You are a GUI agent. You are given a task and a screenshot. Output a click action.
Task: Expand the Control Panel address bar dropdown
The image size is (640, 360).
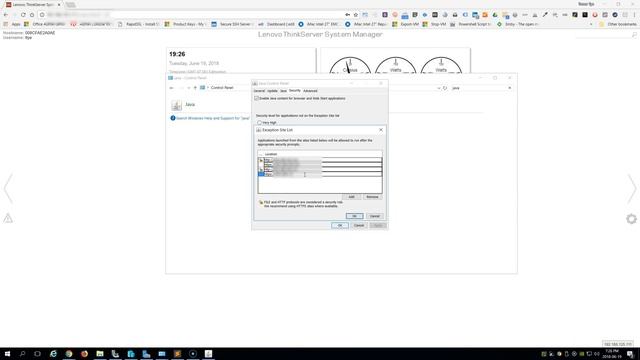click(x=439, y=88)
